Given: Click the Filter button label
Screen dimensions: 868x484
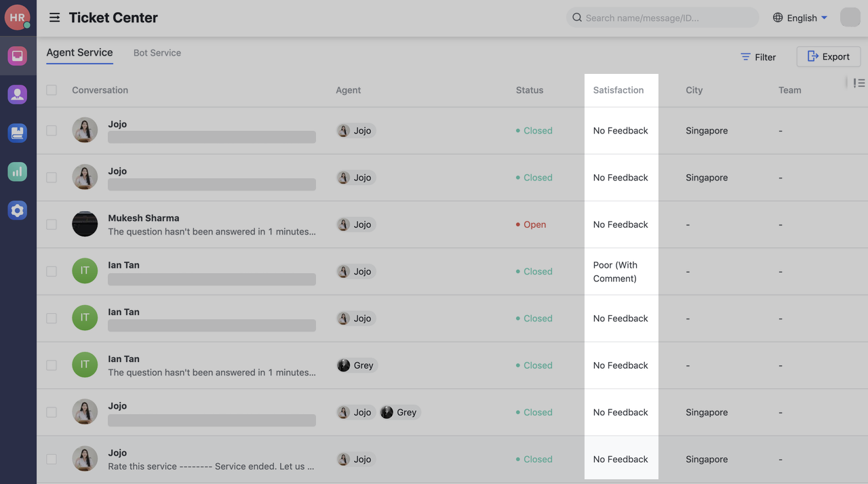Looking at the screenshot, I should click(x=764, y=57).
